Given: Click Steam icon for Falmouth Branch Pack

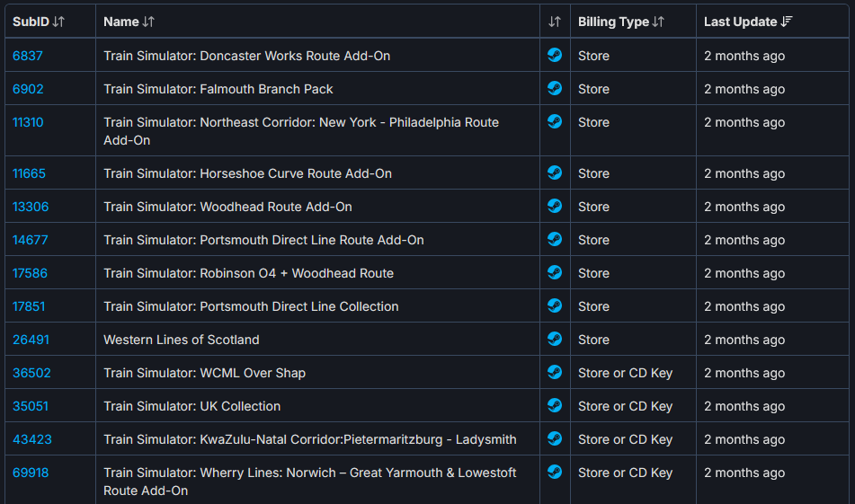Looking at the screenshot, I should [555, 88].
